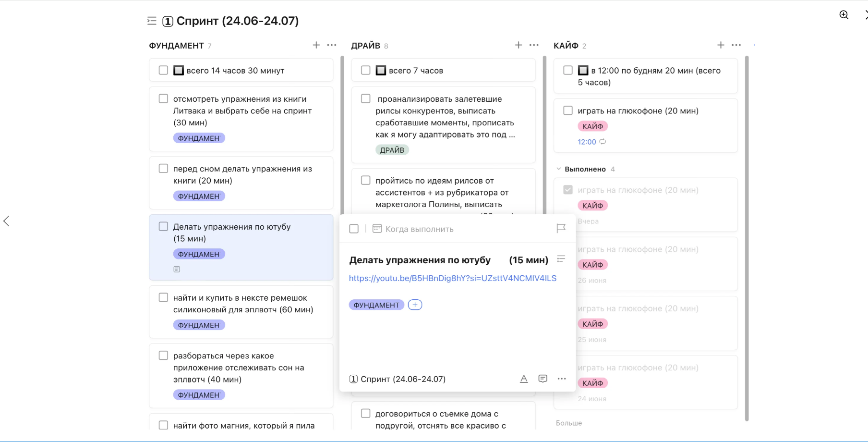The height and width of the screenshot is (442, 868).
Task: Open the ДРАЙВ column more options menu
Action: pos(534,45)
